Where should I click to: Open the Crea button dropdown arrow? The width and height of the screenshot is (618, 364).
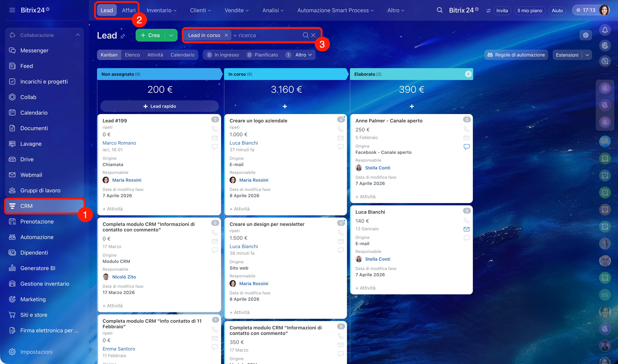tap(171, 35)
